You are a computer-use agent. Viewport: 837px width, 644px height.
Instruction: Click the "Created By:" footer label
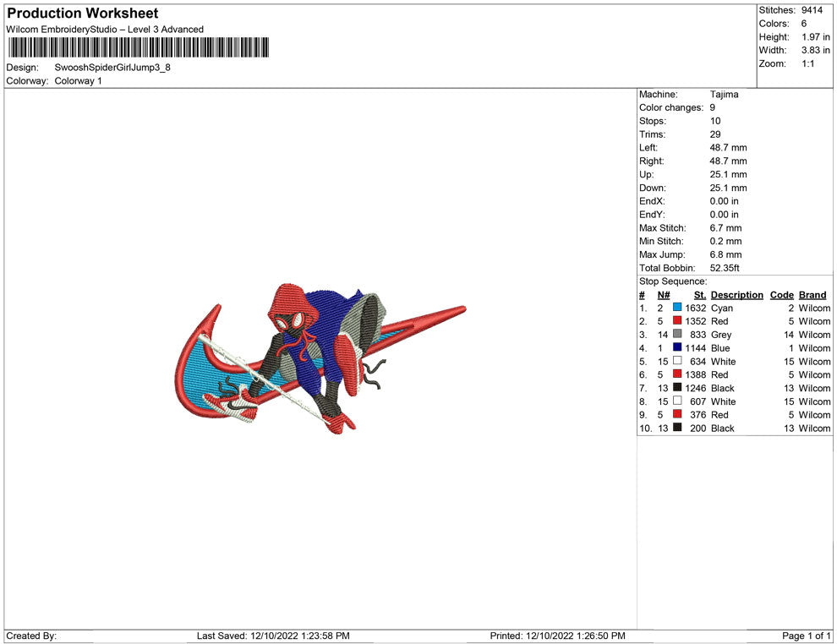coord(31,636)
